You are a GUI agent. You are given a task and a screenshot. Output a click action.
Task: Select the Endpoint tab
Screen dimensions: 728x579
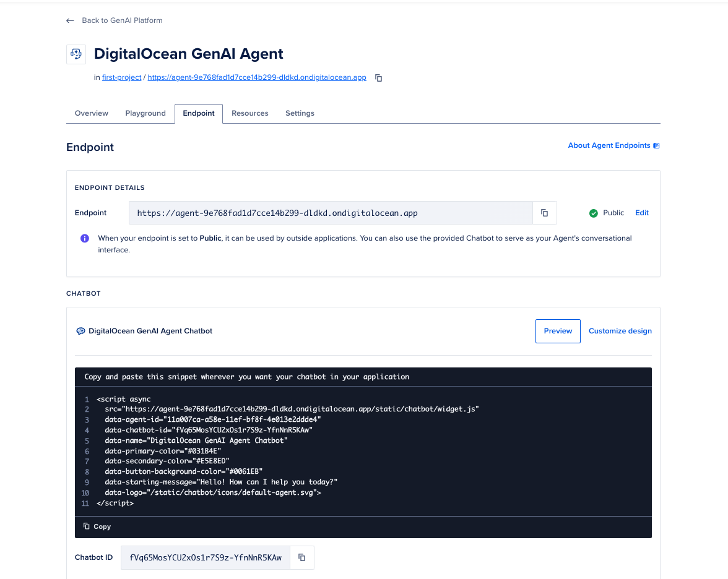coord(199,113)
